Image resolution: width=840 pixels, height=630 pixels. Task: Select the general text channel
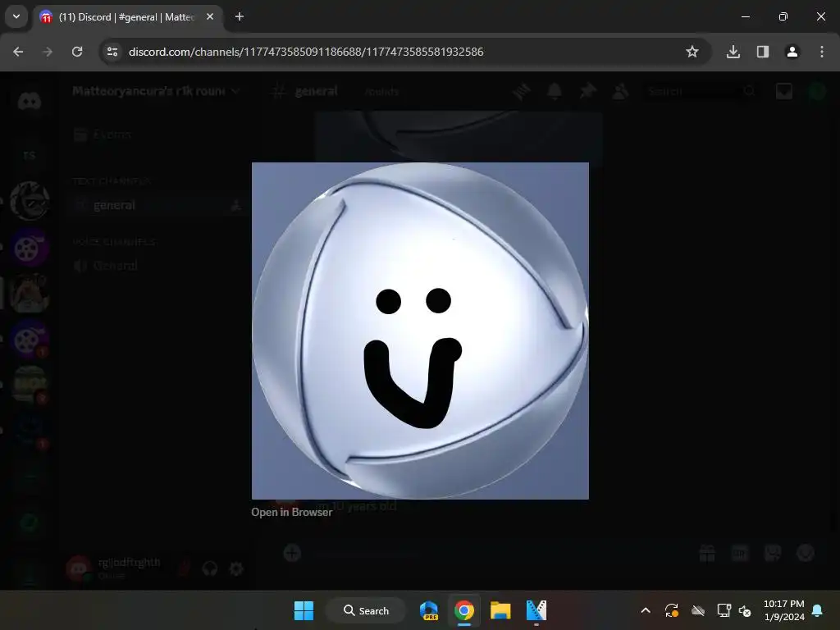point(157,205)
